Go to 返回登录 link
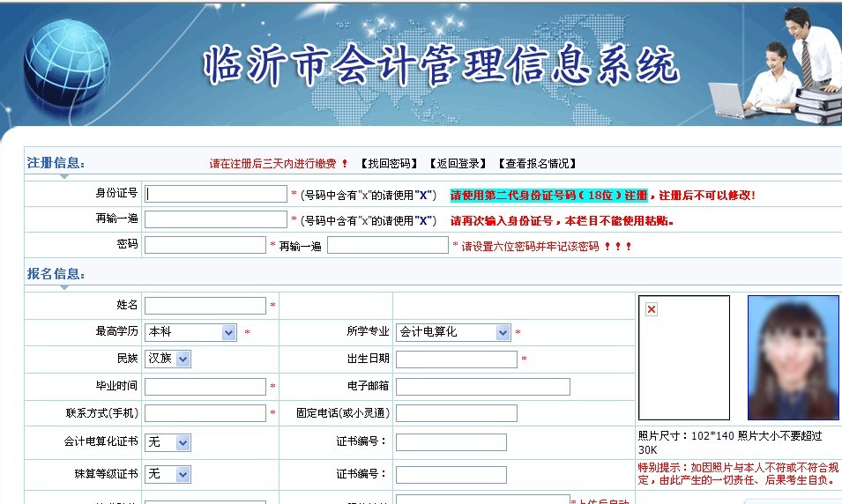The image size is (842, 504). pyautogui.click(x=457, y=164)
